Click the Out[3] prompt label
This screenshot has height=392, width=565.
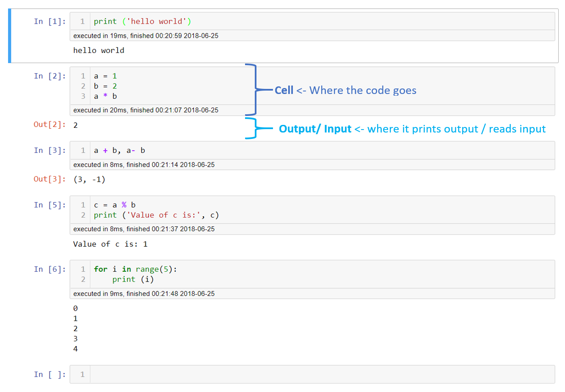coord(50,179)
